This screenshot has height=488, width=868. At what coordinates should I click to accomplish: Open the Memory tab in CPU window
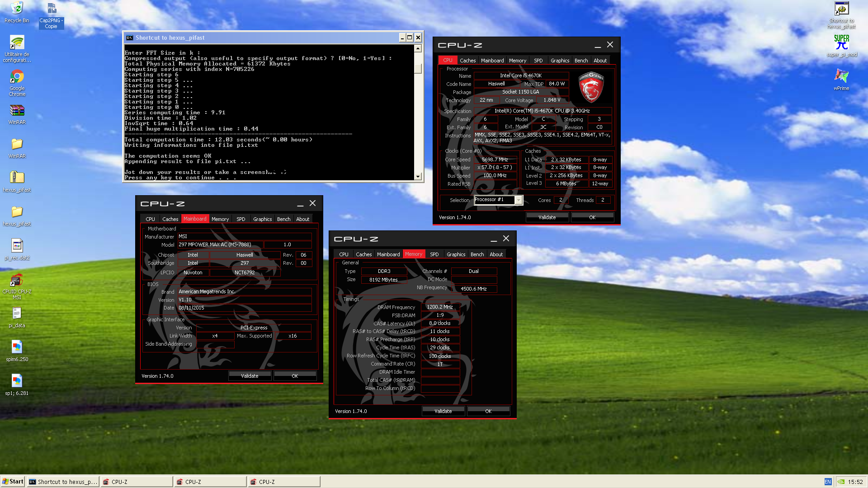tap(518, 61)
